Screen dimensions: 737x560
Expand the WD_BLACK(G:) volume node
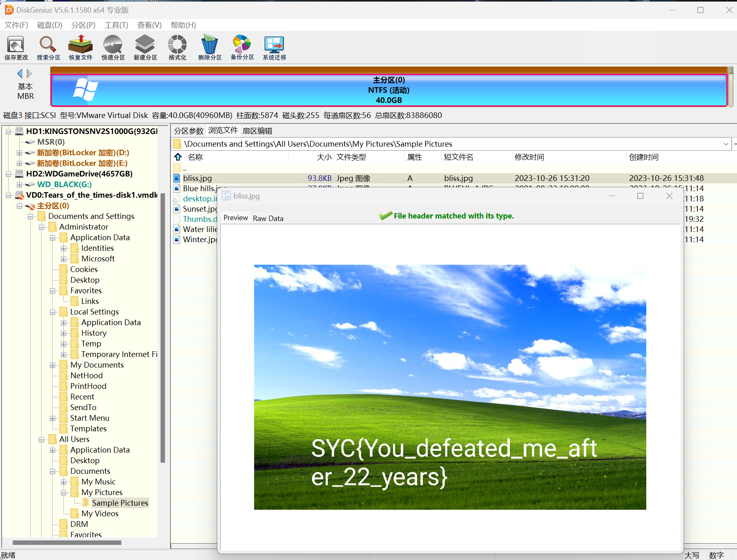[19, 185]
